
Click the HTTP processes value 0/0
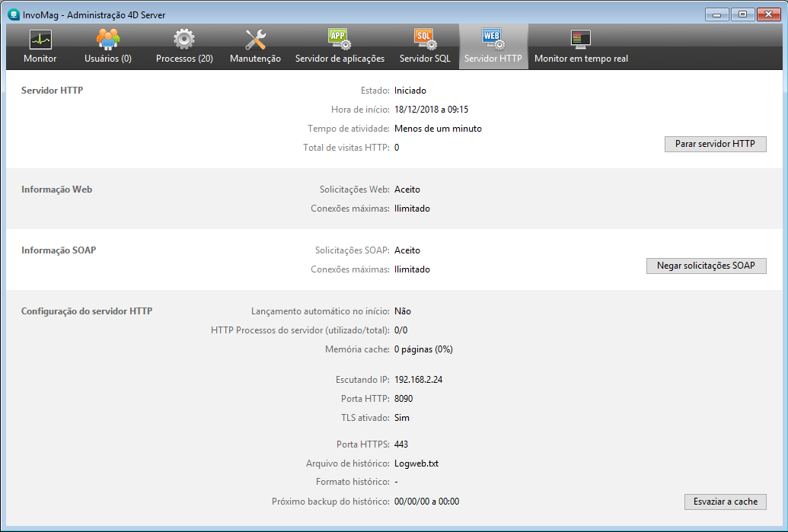click(401, 330)
